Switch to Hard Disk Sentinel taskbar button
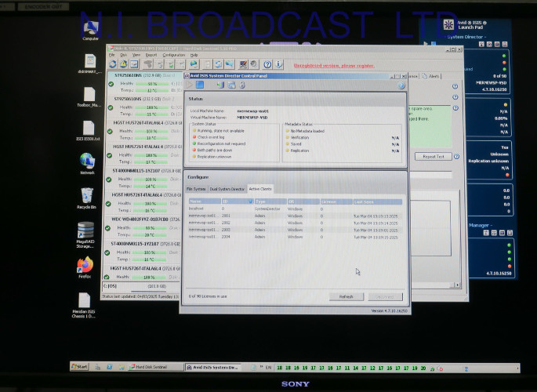The height and width of the screenshot is (392, 537). (156, 367)
